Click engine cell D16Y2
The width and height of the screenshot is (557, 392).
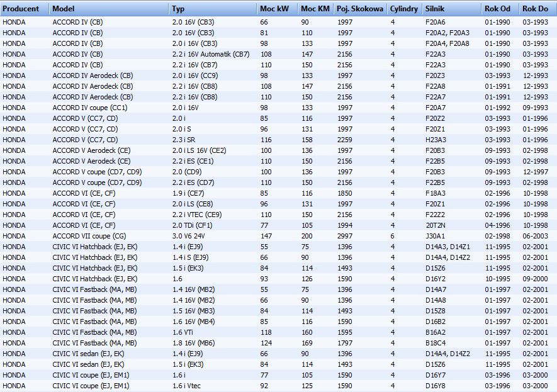click(435, 279)
